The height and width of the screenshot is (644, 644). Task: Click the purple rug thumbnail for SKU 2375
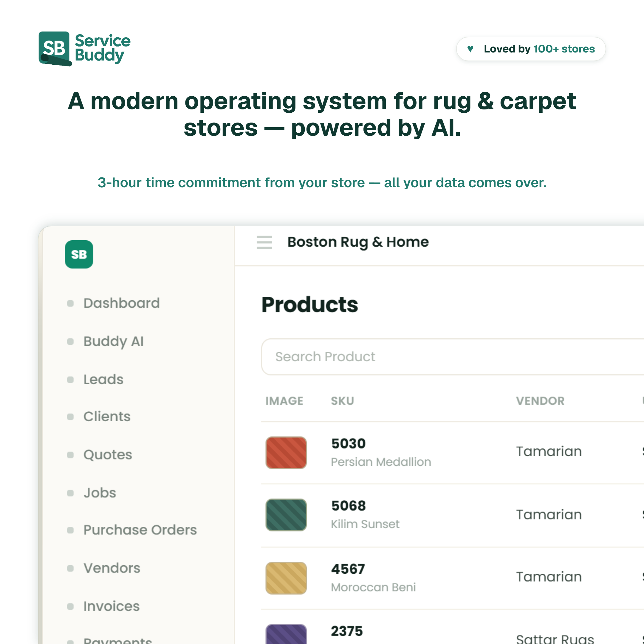pos(286,634)
